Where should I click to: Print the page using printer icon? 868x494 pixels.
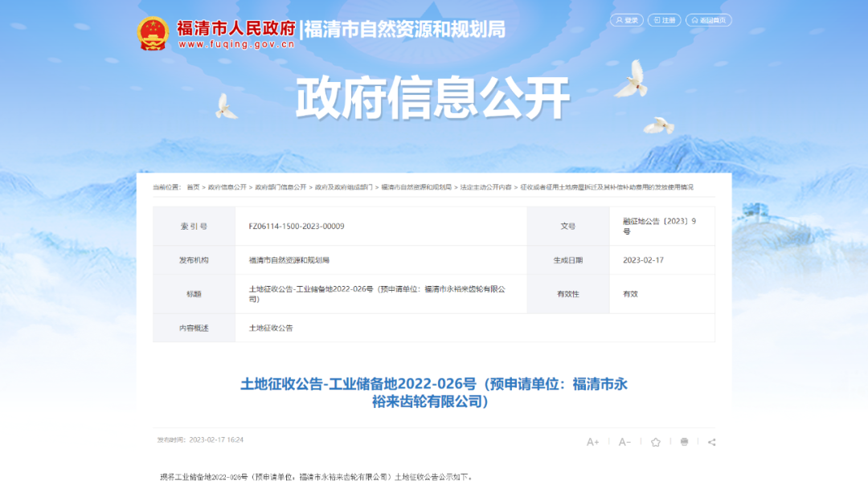pos(684,442)
